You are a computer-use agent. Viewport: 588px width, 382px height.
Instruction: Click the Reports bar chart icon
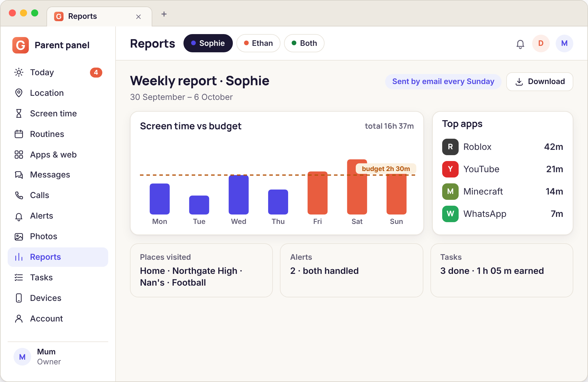(19, 257)
